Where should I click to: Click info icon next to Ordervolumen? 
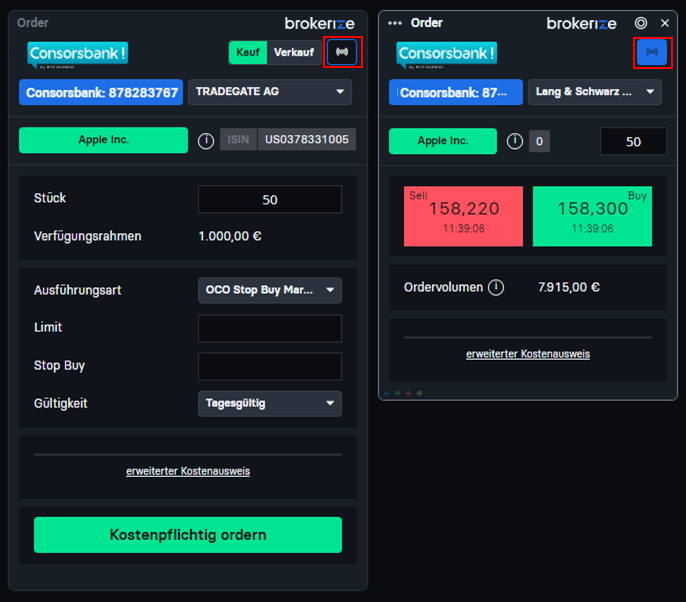[x=496, y=287]
